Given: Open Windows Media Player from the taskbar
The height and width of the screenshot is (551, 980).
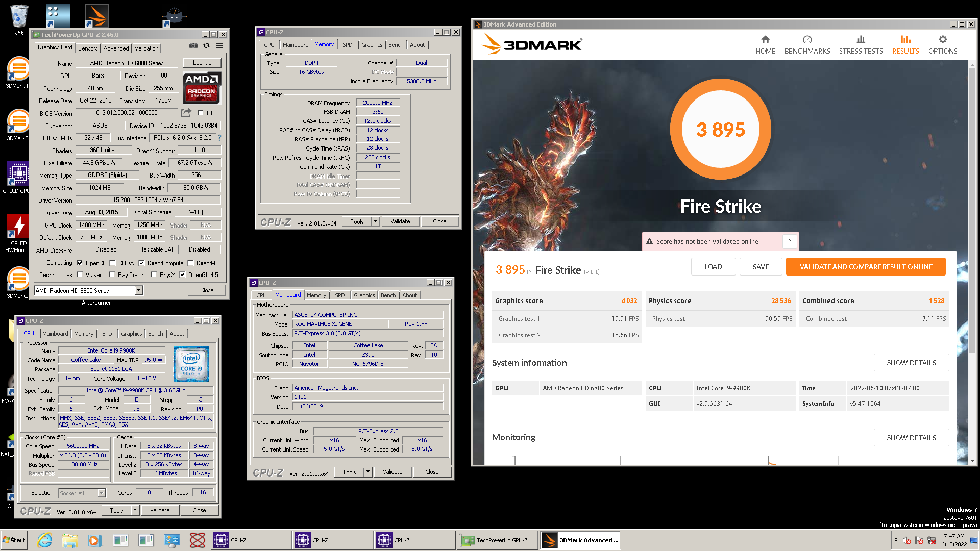Looking at the screenshot, I should pyautogui.click(x=94, y=540).
